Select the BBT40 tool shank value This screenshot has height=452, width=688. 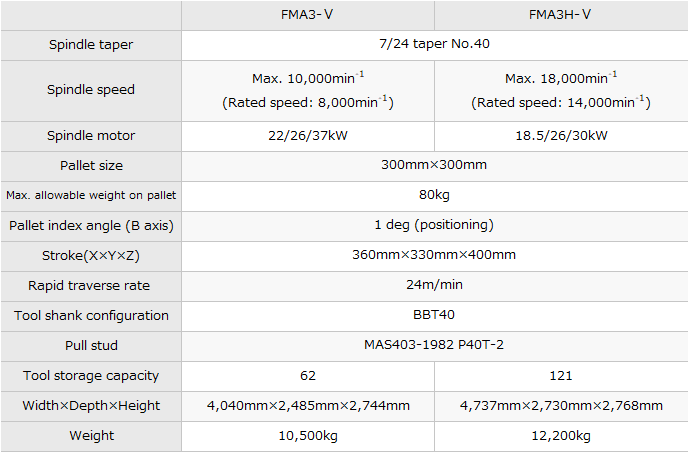[433, 315]
